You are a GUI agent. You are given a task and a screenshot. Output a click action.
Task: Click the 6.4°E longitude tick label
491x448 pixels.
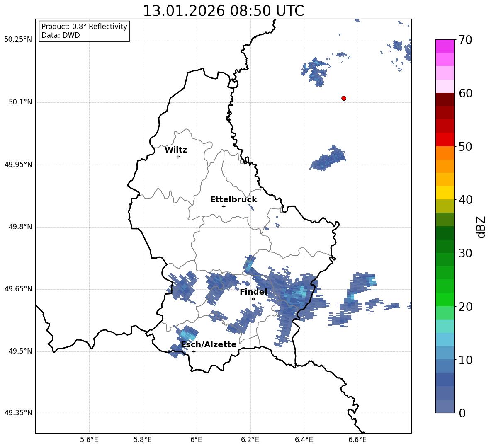pos(304,440)
